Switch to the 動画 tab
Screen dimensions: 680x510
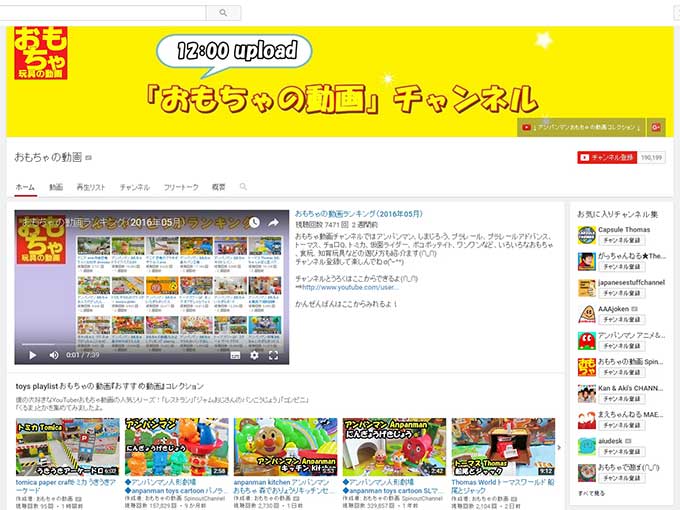tap(56, 187)
